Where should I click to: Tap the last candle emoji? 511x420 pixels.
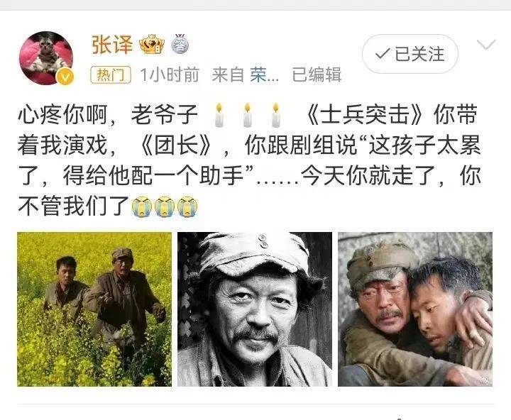(x=275, y=116)
